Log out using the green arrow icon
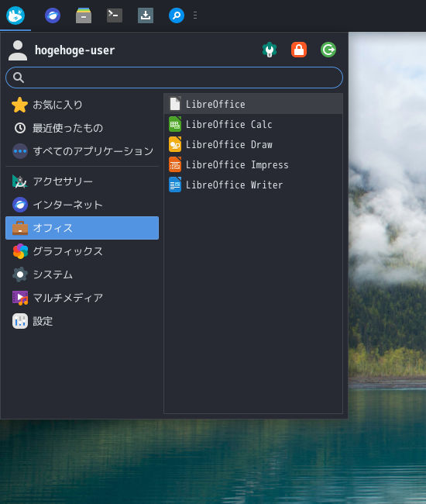Screen dimensions: 426x504 click(x=328, y=50)
